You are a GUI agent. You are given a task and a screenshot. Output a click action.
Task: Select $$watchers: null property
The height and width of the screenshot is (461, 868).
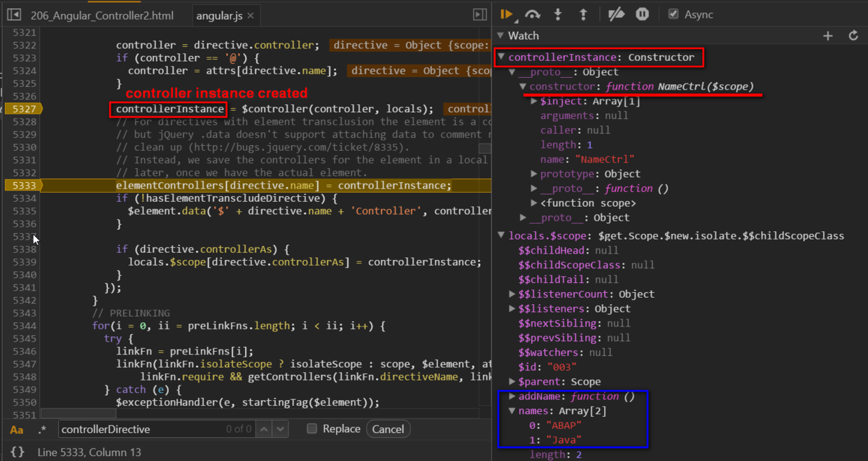coord(566,352)
